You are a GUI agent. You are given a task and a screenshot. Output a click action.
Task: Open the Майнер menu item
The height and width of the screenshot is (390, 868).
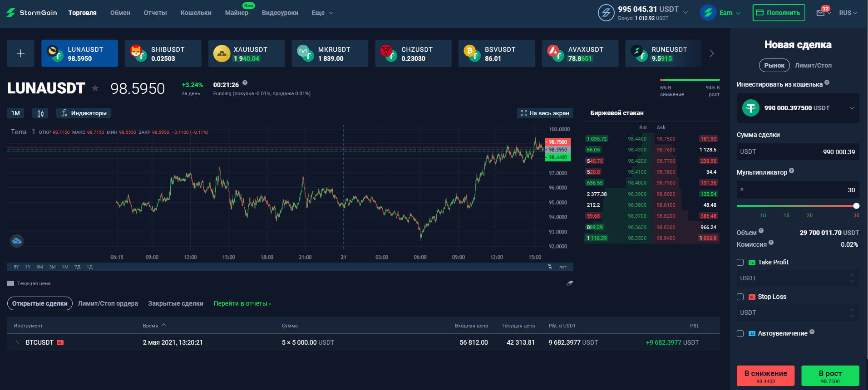(x=237, y=13)
